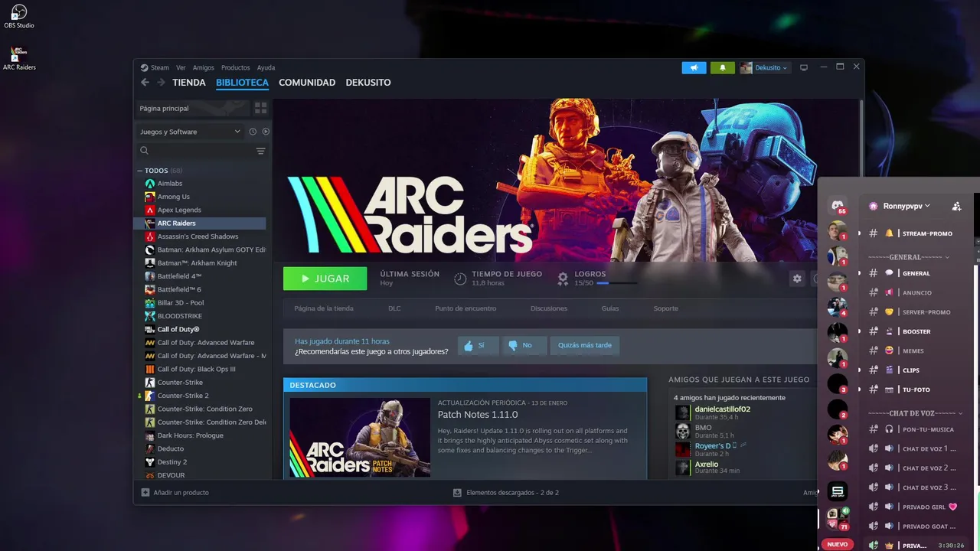
Task: Open MEMES channel in Discord
Action: point(915,350)
